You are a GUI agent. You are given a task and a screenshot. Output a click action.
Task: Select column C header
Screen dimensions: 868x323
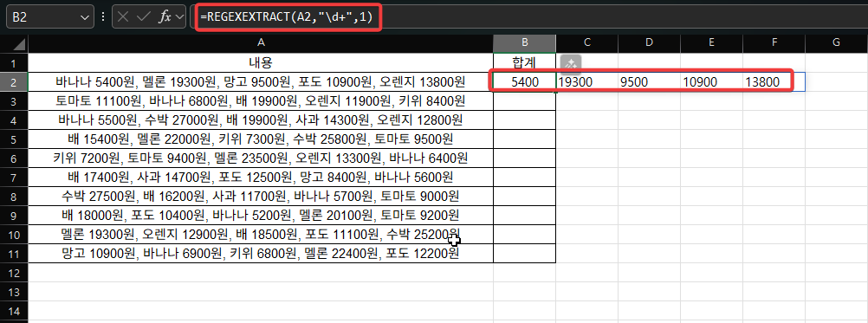[x=586, y=43]
